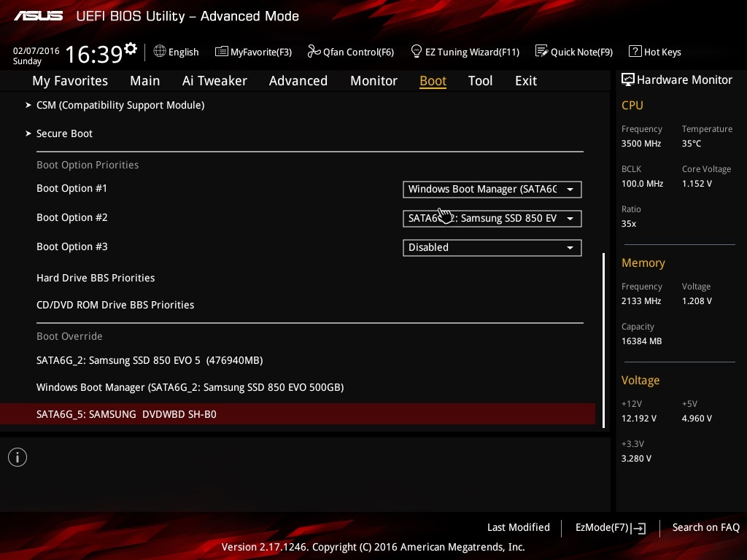Open Qfan Control fan icon

coord(314,51)
